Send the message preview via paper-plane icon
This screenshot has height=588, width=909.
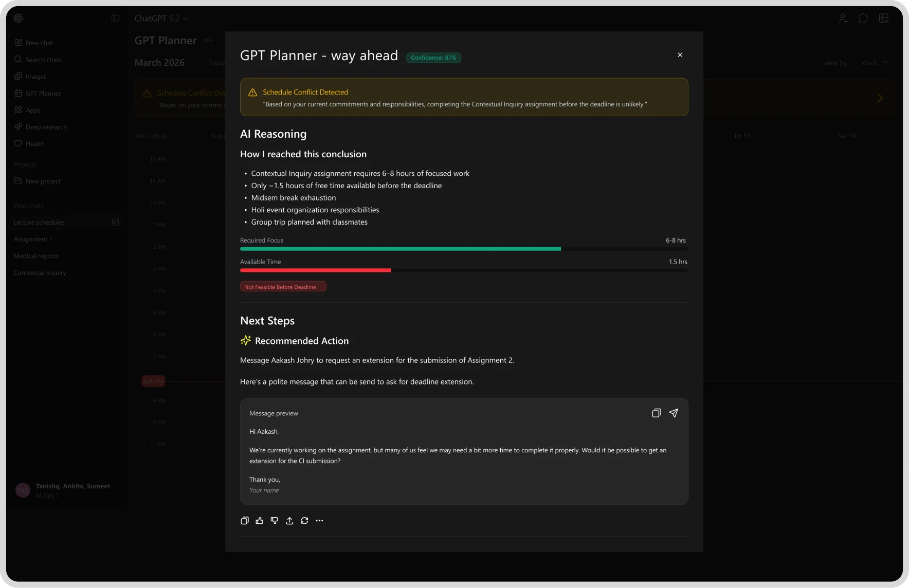coord(674,413)
